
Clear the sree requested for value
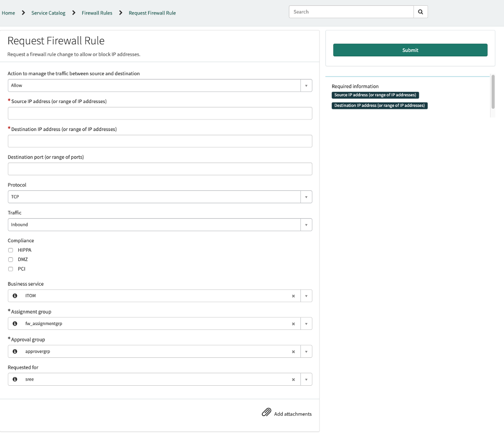coord(293,380)
